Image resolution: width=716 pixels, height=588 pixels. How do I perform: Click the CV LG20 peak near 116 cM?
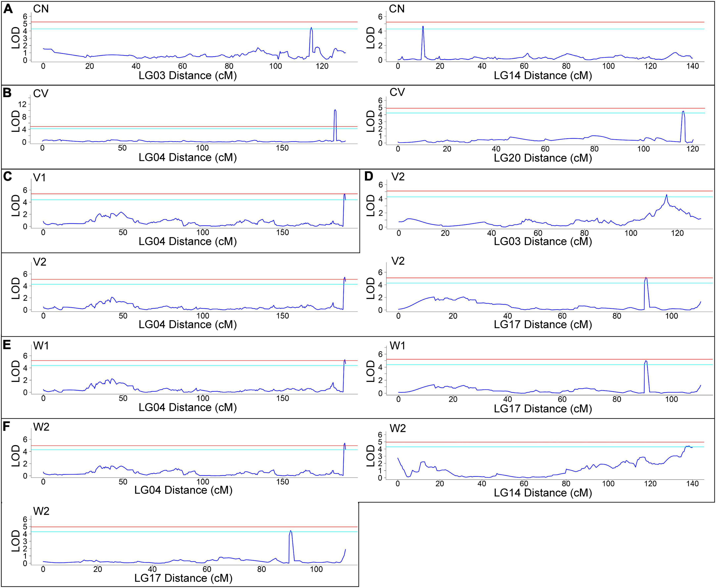[683, 111]
